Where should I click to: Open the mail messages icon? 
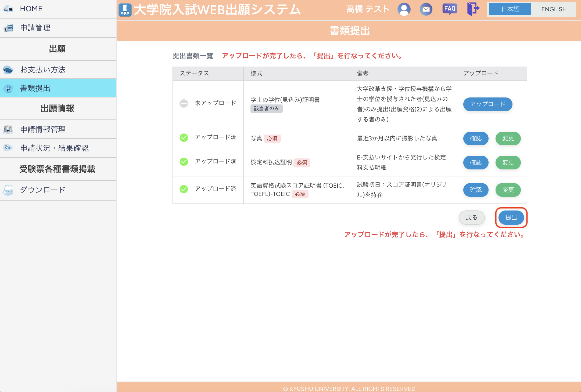pos(426,9)
